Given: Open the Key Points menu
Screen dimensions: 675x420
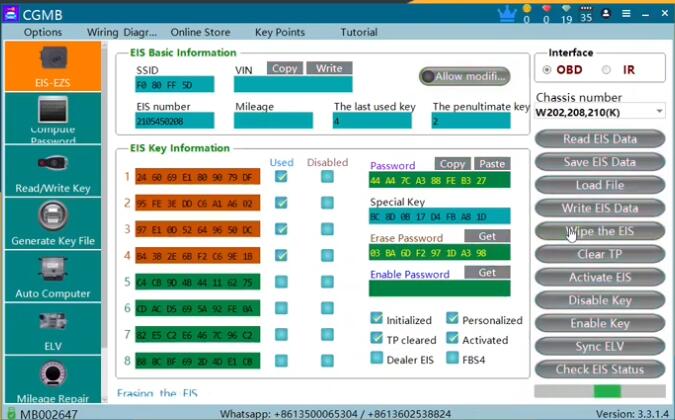Looking at the screenshot, I should [280, 32].
